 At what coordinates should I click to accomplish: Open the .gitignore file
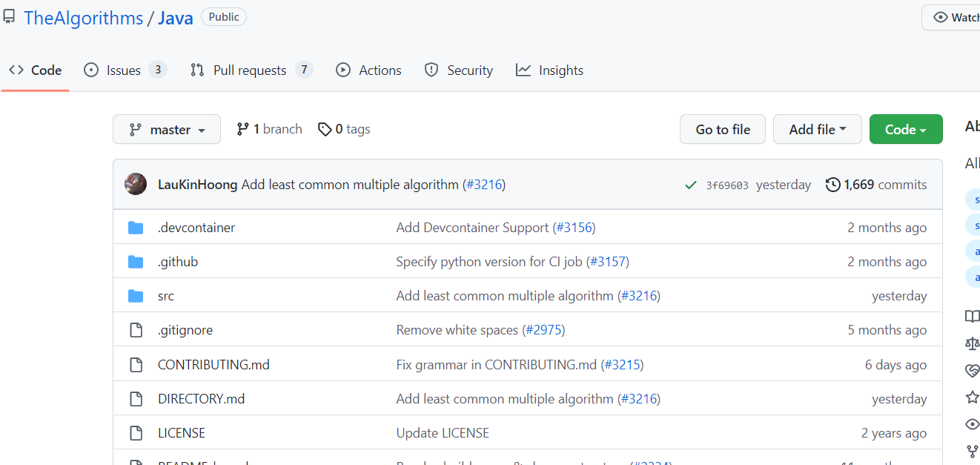[x=185, y=330]
